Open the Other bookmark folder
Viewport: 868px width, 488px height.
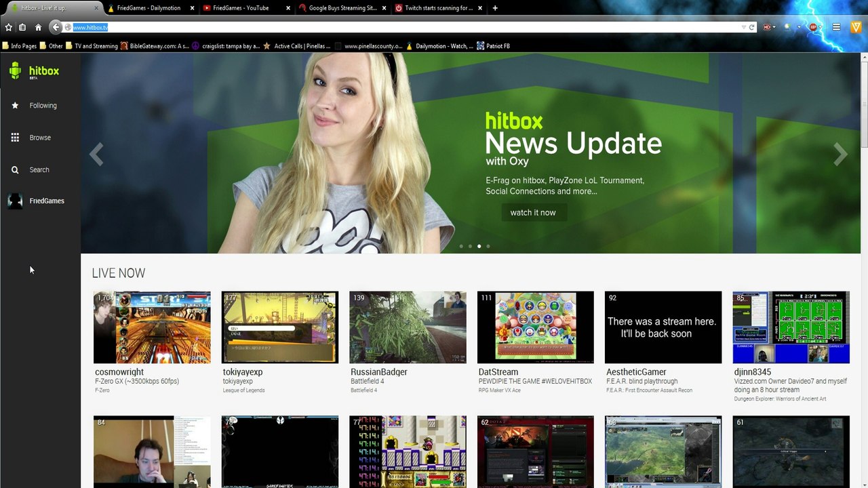51,46
